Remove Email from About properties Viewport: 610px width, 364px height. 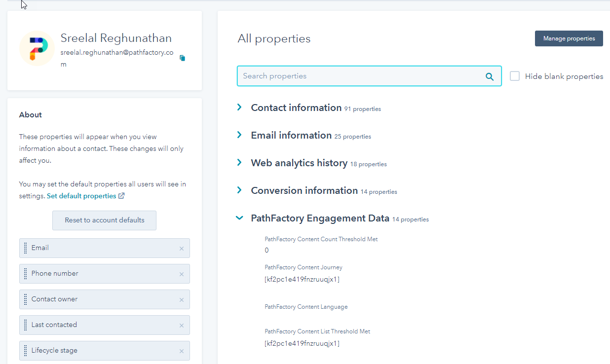point(182,249)
